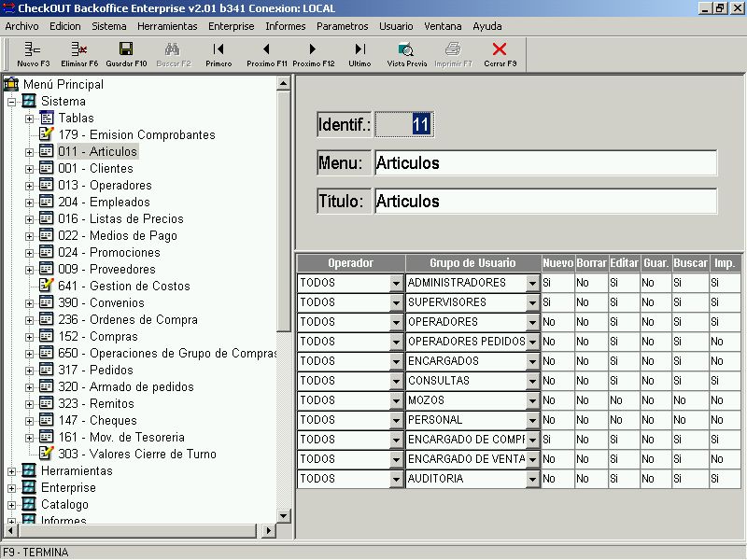Click into the Menu text field
This screenshot has height=560, width=747.
click(545, 162)
